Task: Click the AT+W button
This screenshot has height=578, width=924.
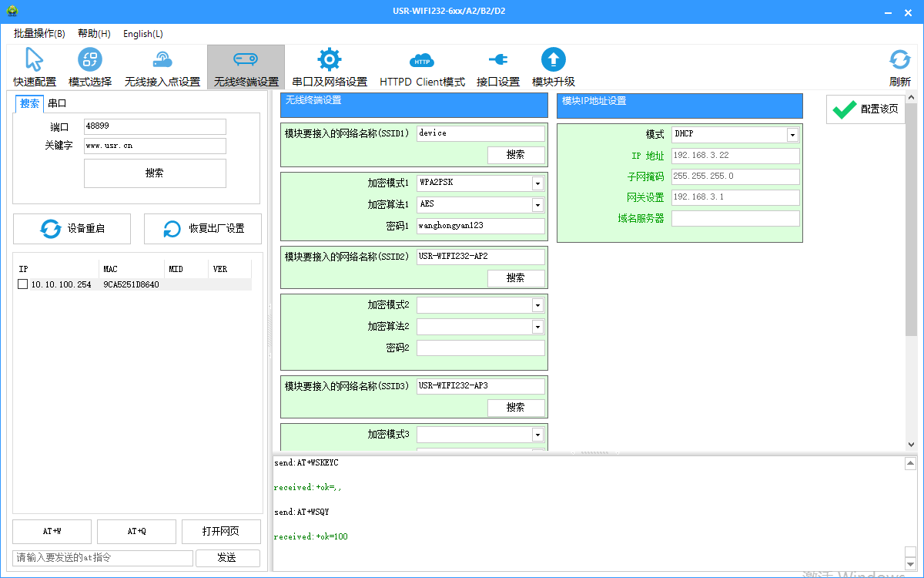Action: 52,532
